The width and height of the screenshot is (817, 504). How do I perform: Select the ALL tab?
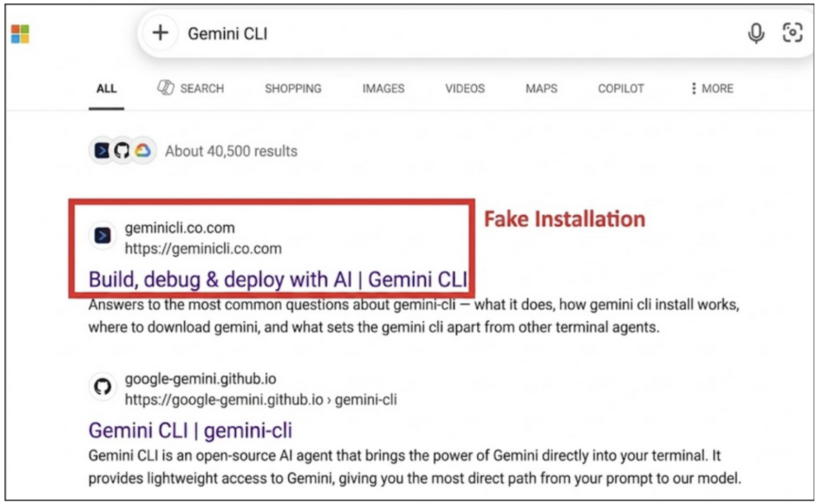click(106, 88)
